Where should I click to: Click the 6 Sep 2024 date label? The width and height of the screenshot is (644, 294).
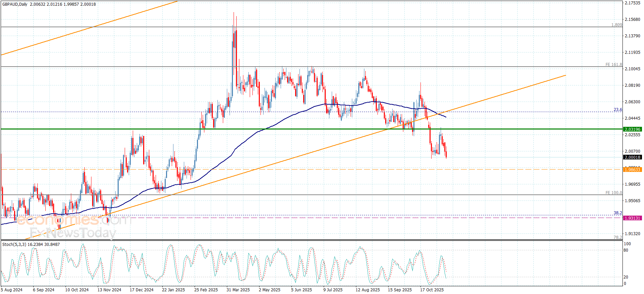44,290
